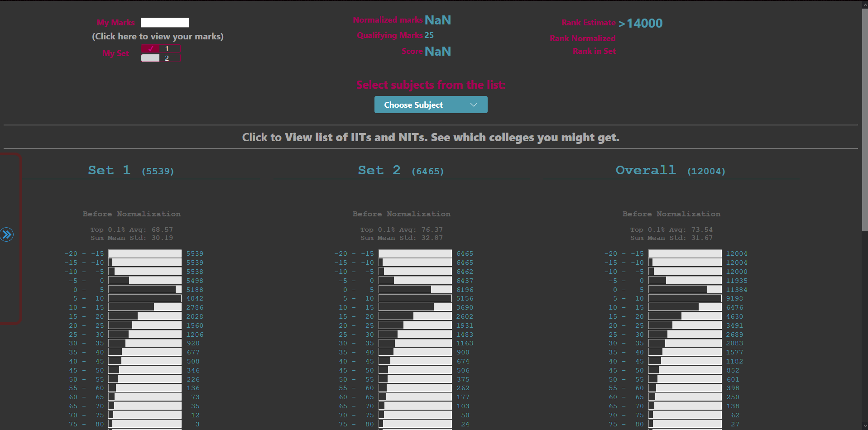Click the Qualifying Marks value 25
This screenshot has height=430, width=868.
(429, 35)
